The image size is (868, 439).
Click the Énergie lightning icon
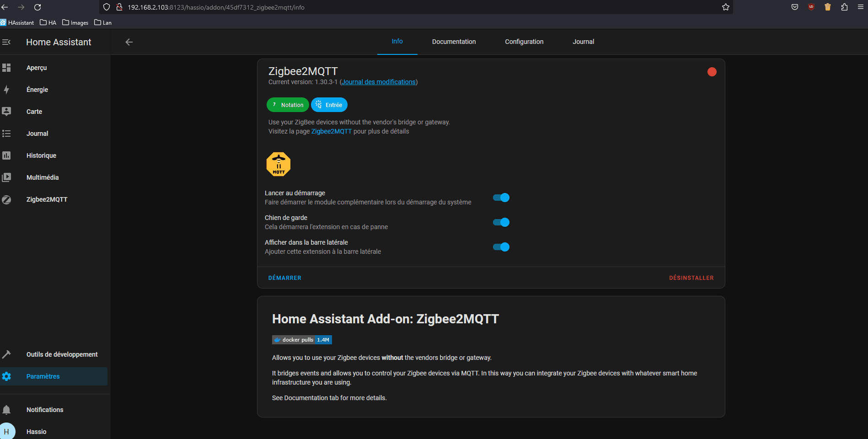coord(6,90)
